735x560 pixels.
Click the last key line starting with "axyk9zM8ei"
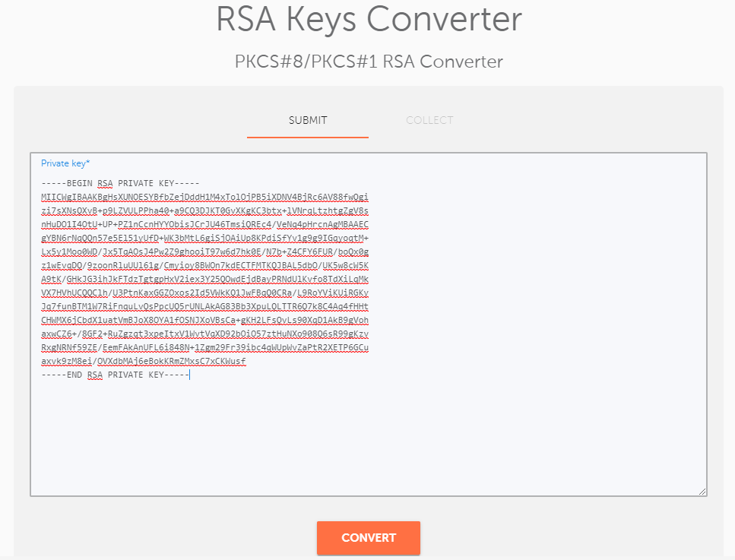pyautogui.click(x=144, y=361)
